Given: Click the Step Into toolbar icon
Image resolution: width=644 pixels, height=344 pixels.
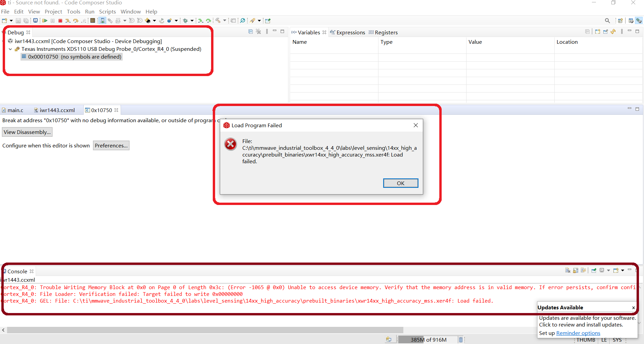Looking at the screenshot, I should [x=68, y=21].
